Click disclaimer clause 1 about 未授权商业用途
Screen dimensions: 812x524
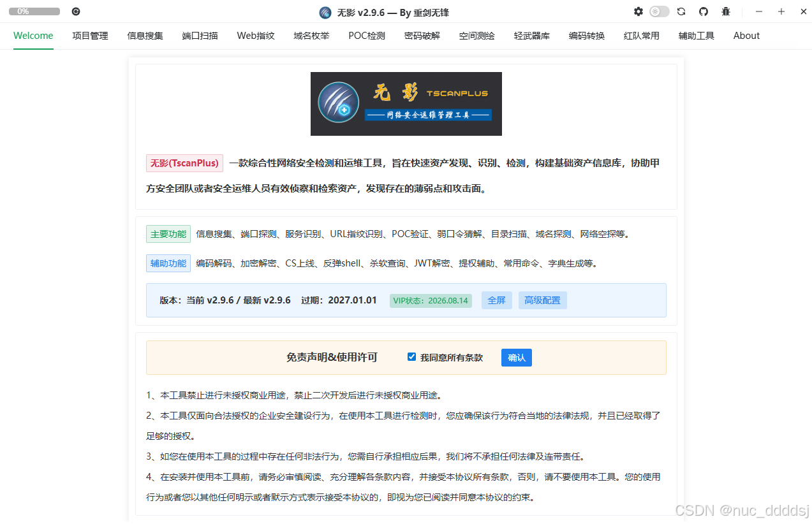(294, 395)
